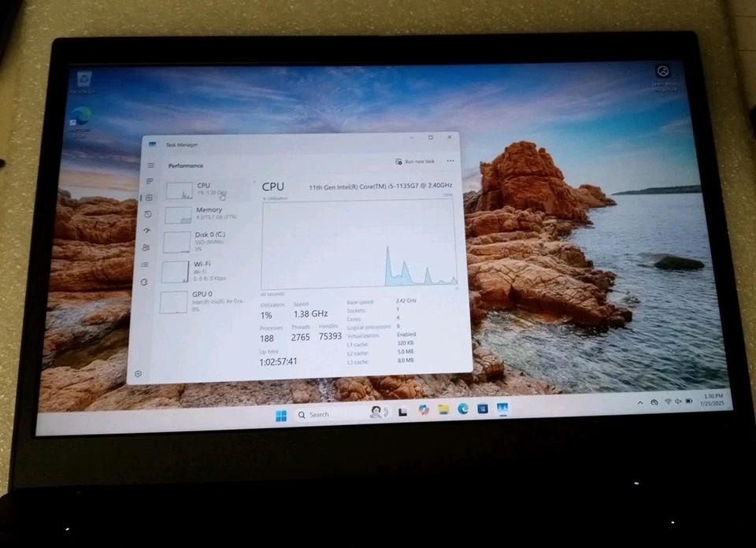The height and width of the screenshot is (548, 756).
Task: Click the Memory mini graph thumbnail
Action: (x=178, y=215)
